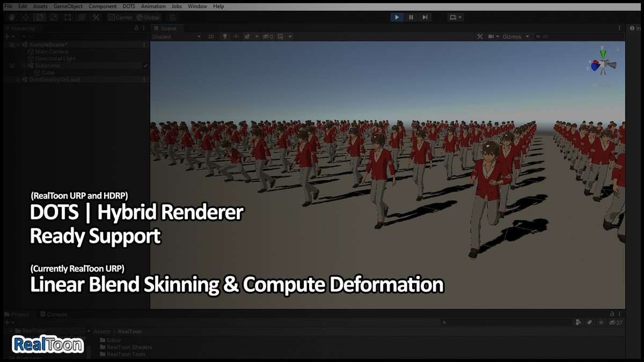The width and height of the screenshot is (644, 362).
Task: Select the Hand tool in toolbar
Action: pyautogui.click(x=11, y=17)
